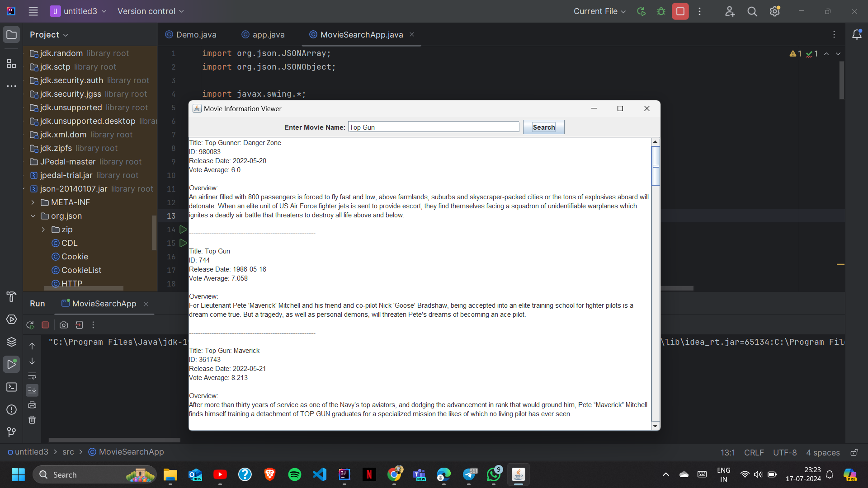
Task: Open the Run tool window icon
Action: click(x=11, y=364)
